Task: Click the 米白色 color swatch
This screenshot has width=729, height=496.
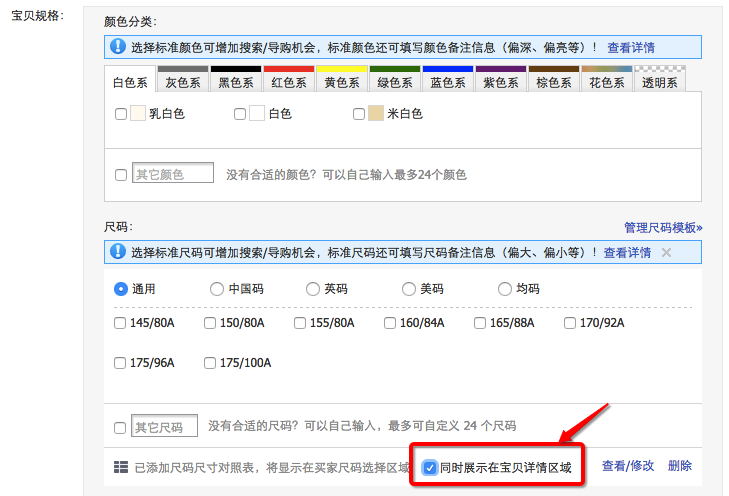Action: 376,113
